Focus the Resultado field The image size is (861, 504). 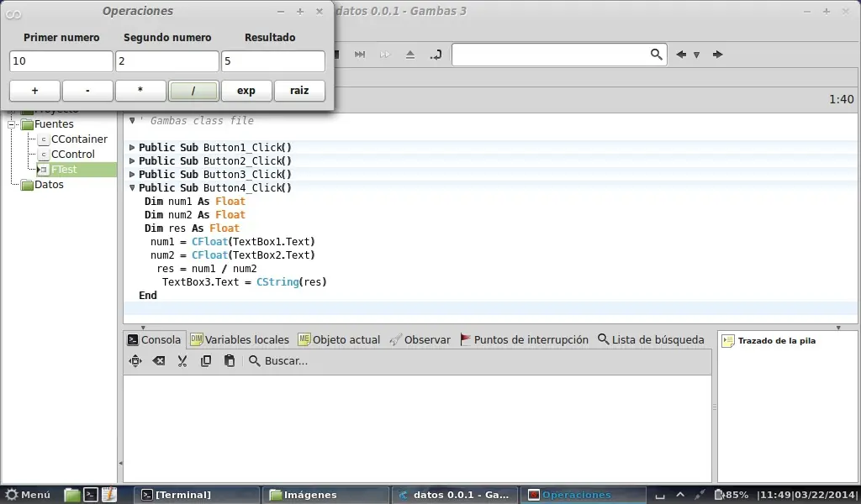(273, 60)
